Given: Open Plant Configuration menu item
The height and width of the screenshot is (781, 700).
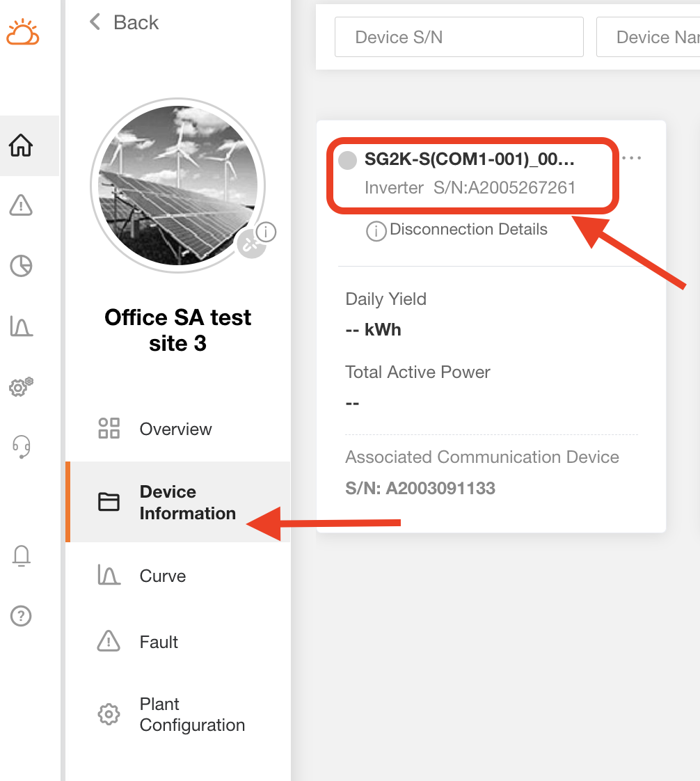Looking at the screenshot, I should point(191,715).
